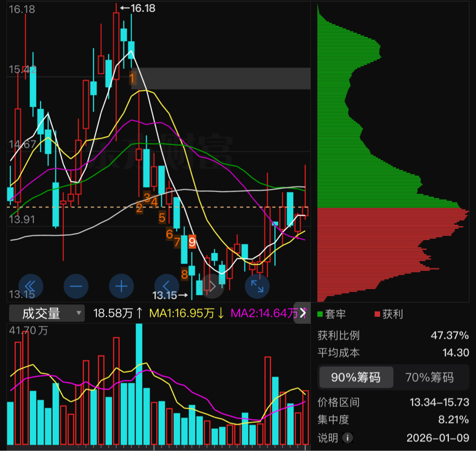Switch to the 70%筹码 tab

[x=430, y=377]
